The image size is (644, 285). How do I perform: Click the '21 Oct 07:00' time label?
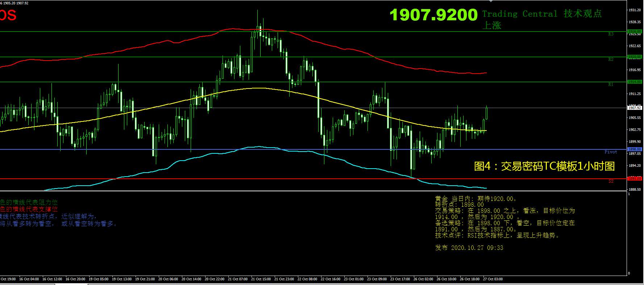pos(238,279)
